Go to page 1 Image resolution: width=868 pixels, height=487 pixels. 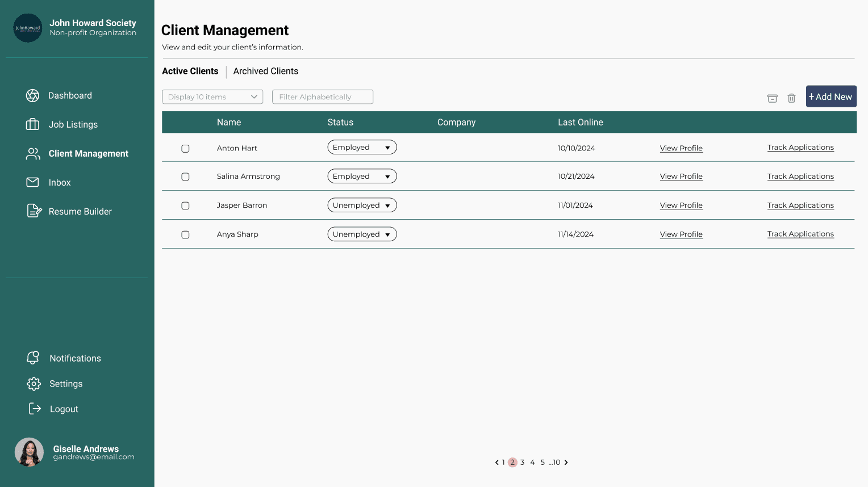coord(503,463)
